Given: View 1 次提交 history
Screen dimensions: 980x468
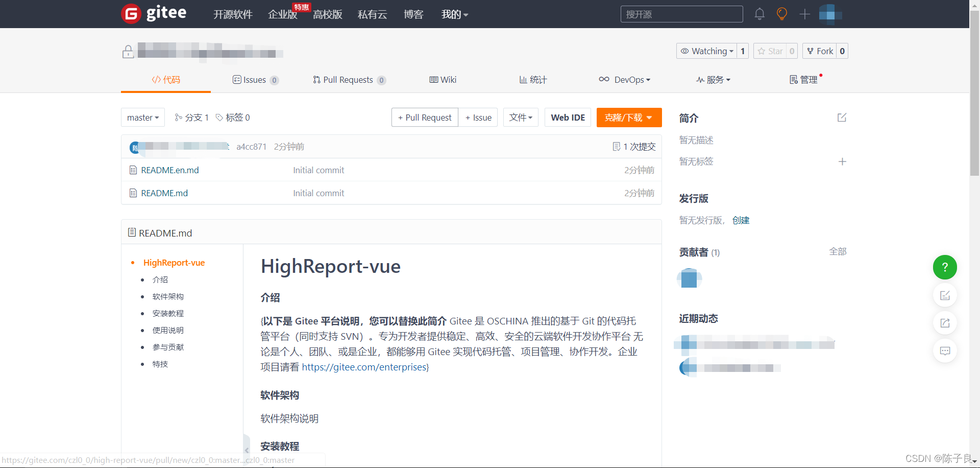Looking at the screenshot, I should [x=634, y=147].
